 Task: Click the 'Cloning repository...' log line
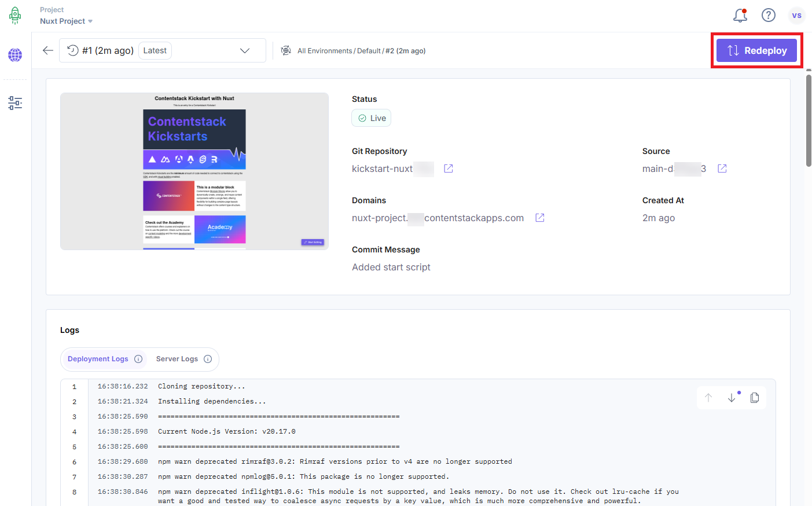tap(201, 386)
